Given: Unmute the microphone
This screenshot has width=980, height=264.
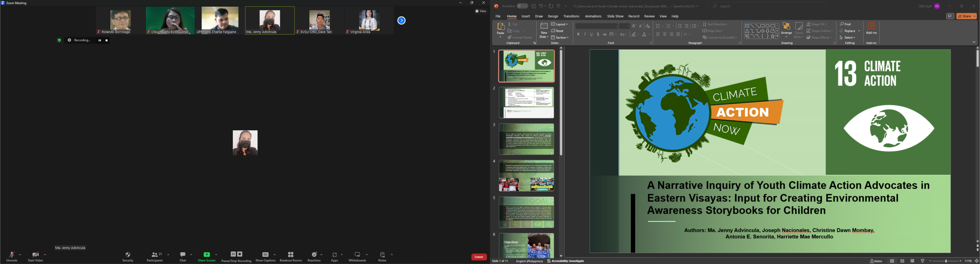Looking at the screenshot, I should [x=12, y=257].
